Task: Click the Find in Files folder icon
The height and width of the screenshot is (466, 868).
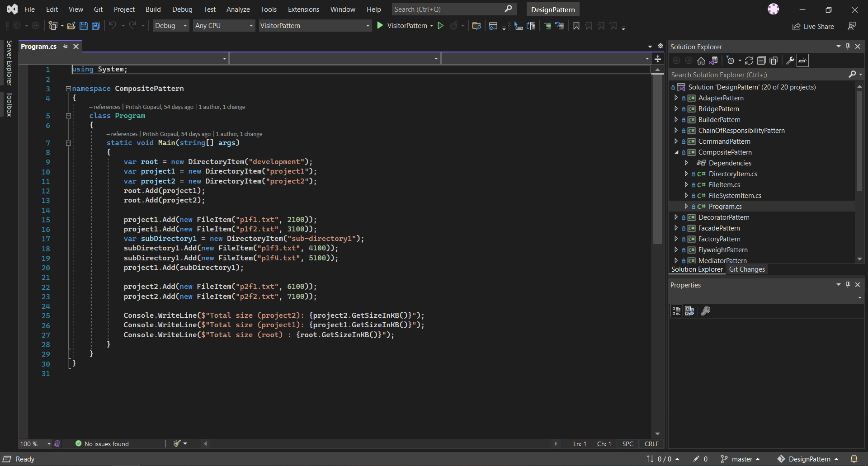Action: tap(476, 26)
